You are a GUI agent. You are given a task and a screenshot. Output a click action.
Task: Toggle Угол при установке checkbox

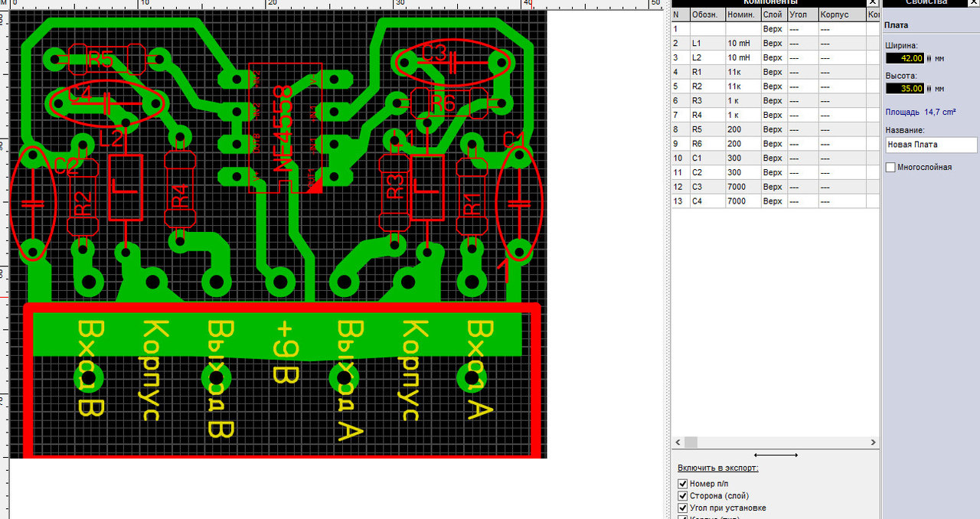click(x=683, y=508)
